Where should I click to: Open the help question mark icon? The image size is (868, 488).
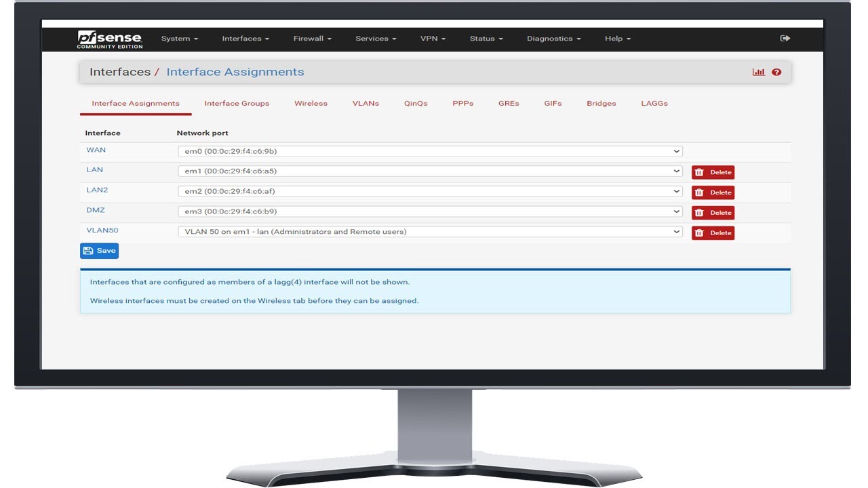(x=776, y=72)
